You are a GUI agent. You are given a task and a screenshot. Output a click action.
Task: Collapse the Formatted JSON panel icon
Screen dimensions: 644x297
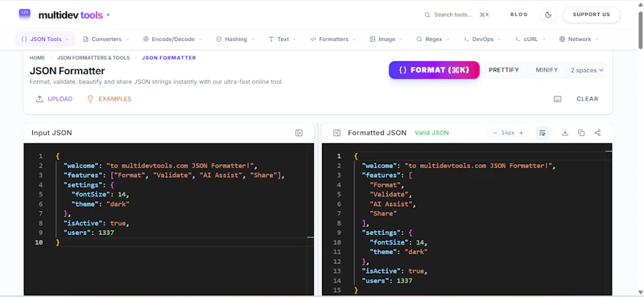pos(336,133)
